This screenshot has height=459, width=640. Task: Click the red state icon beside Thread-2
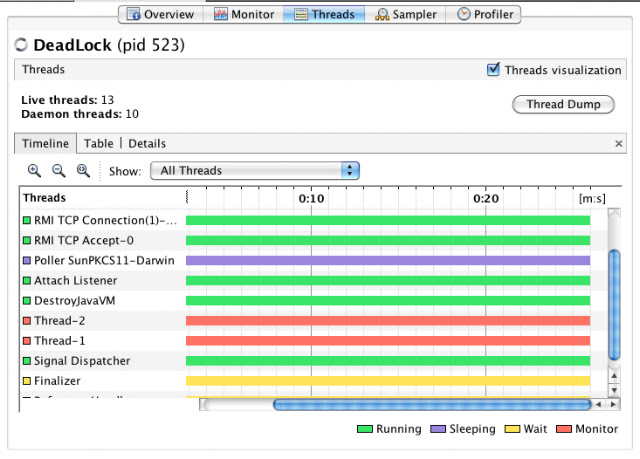pyautogui.click(x=27, y=321)
